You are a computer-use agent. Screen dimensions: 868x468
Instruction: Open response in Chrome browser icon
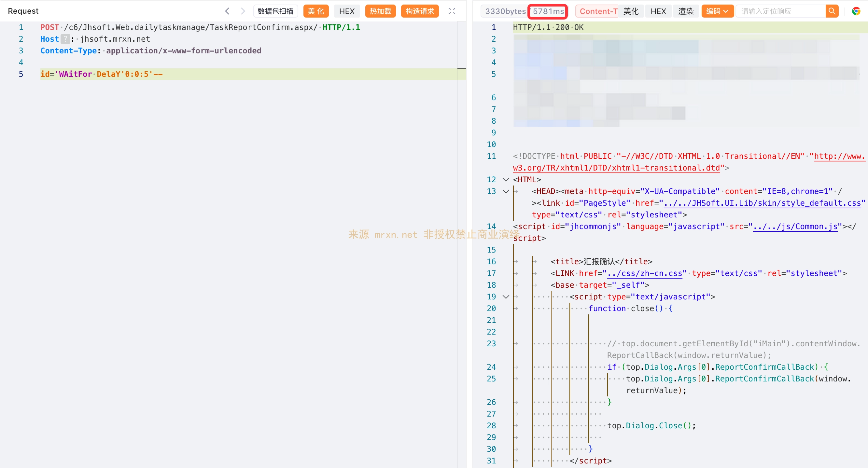click(x=856, y=11)
